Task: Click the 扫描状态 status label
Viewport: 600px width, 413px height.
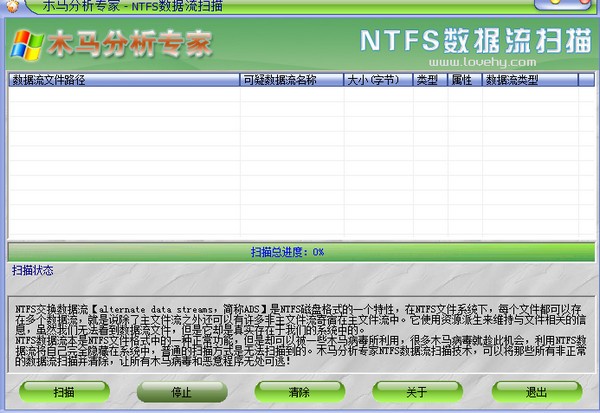Action: click(33, 271)
